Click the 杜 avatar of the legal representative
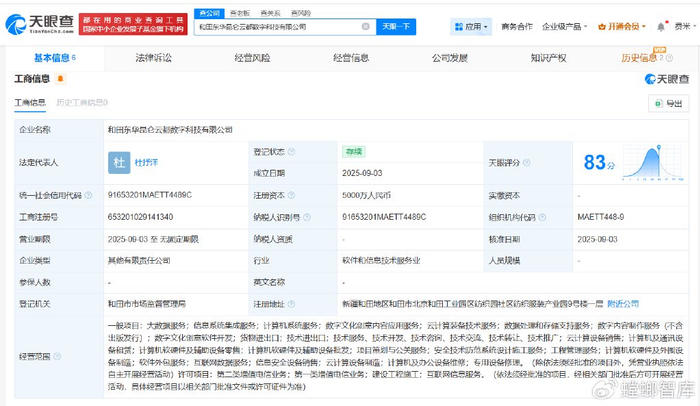This screenshot has height=406, width=700. point(119,163)
